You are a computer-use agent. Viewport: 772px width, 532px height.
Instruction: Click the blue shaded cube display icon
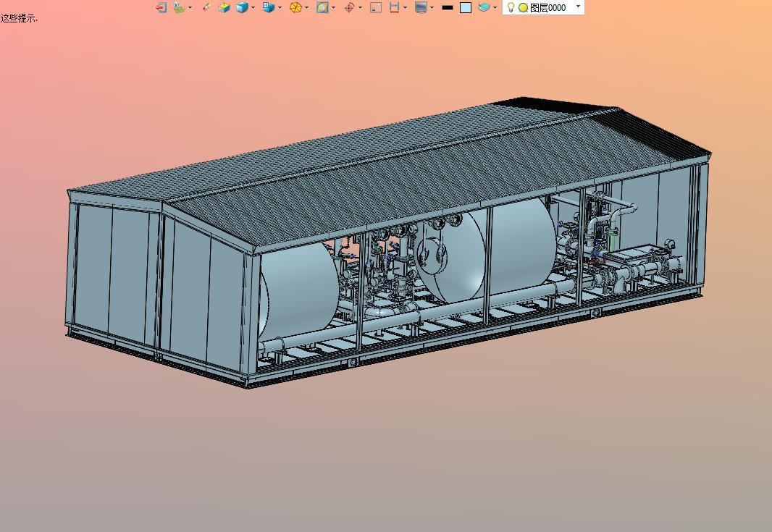[x=242, y=7]
